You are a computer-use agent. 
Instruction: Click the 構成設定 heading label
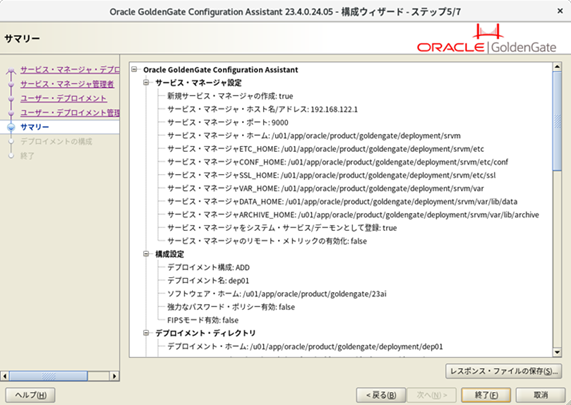(x=170, y=254)
